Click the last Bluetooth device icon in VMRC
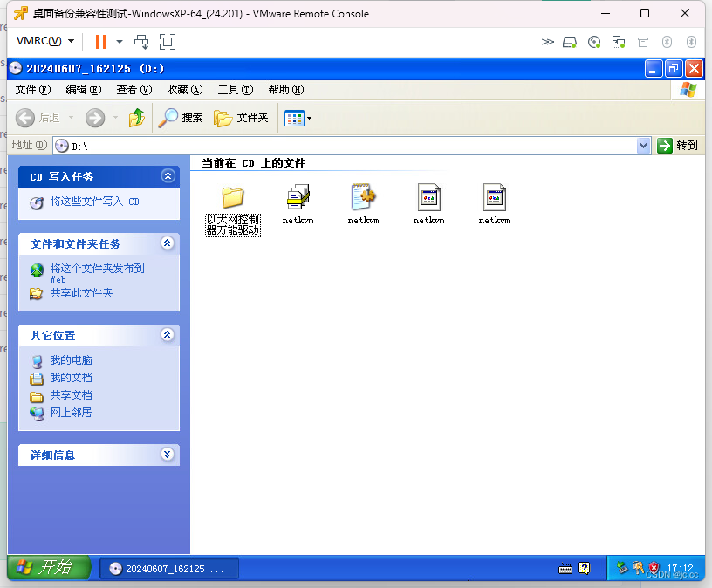 pos(691,42)
